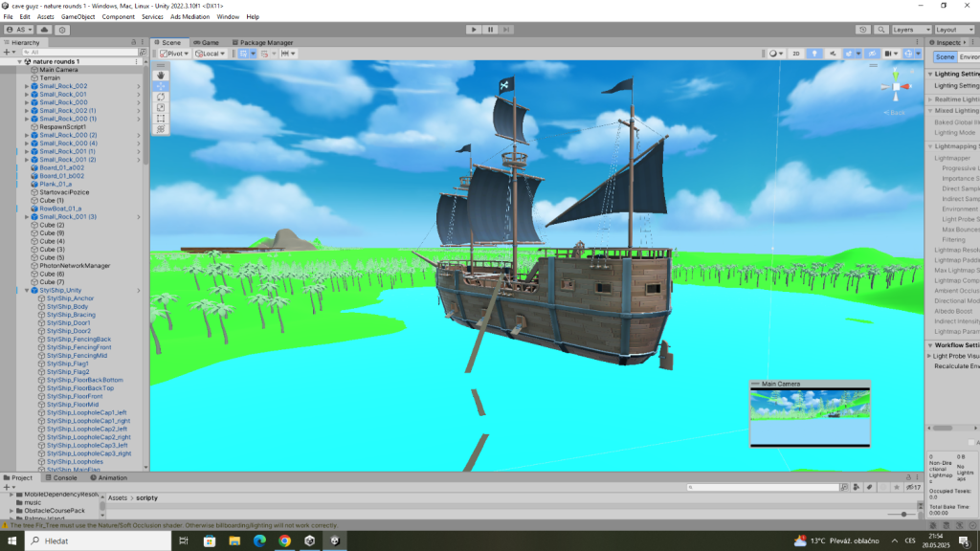980x551 pixels.
Task: Switch to the Package Manager tab
Action: (262, 42)
